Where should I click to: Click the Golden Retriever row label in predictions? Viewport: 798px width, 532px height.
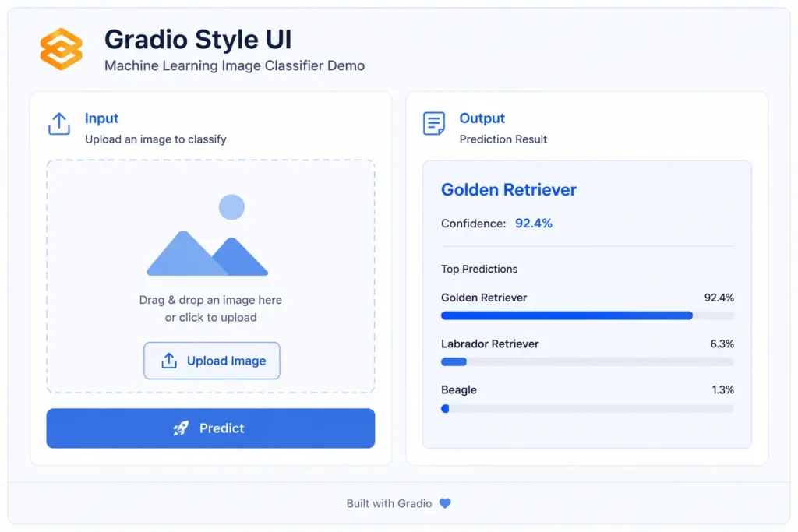click(484, 298)
